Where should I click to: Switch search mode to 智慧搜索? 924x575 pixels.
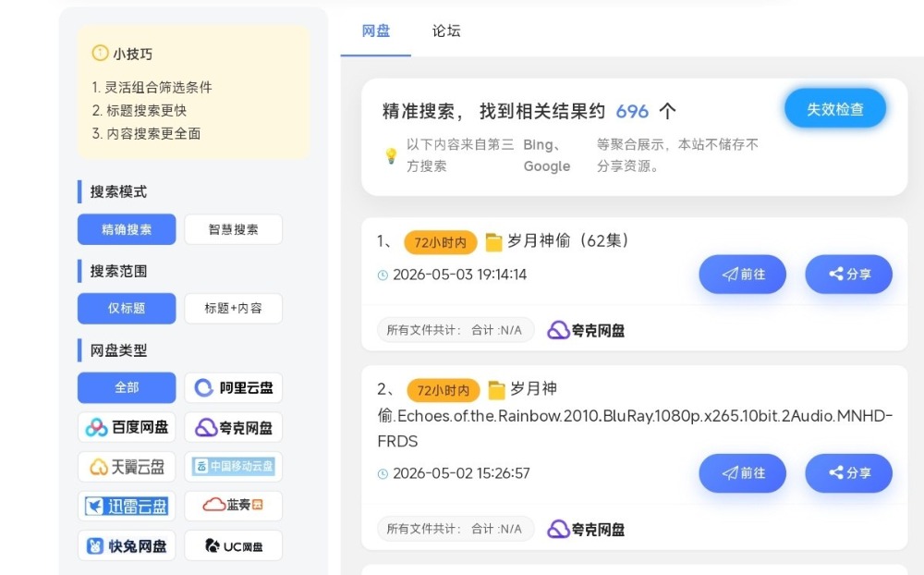pos(234,229)
